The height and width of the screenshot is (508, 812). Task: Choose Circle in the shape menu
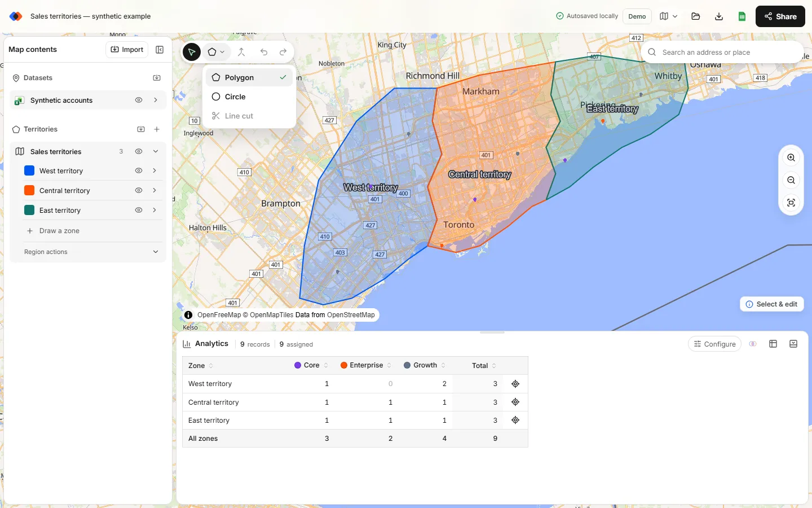(249, 97)
